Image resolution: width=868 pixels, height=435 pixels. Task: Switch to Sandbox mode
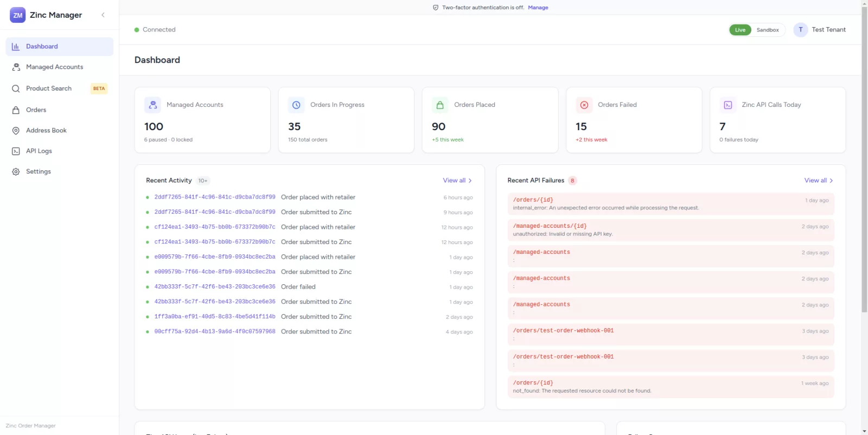pos(768,30)
